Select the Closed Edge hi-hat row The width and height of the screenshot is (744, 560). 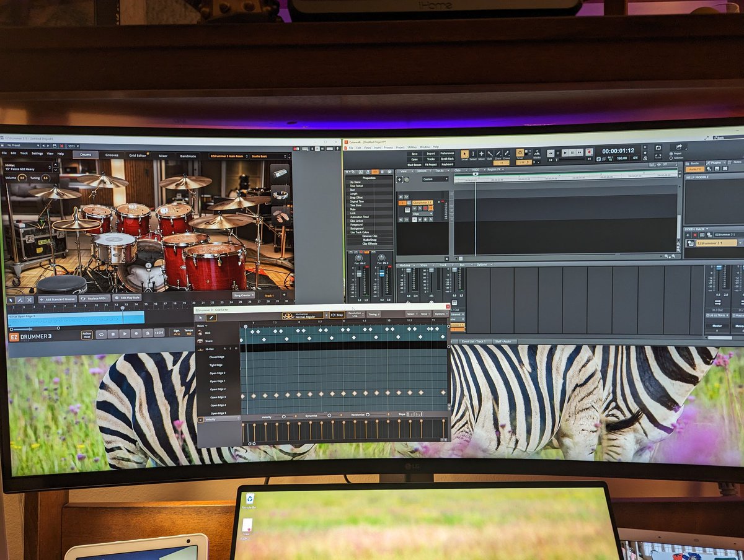click(217, 357)
